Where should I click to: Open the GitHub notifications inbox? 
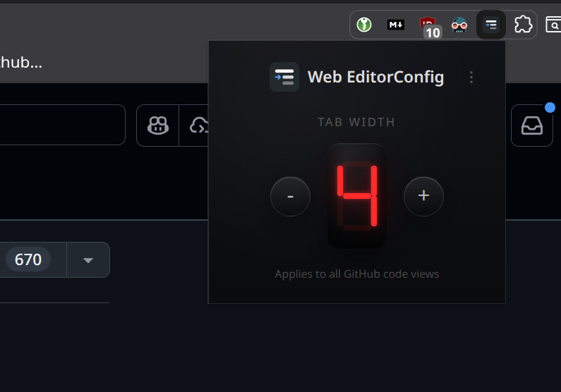coord(532,125)
